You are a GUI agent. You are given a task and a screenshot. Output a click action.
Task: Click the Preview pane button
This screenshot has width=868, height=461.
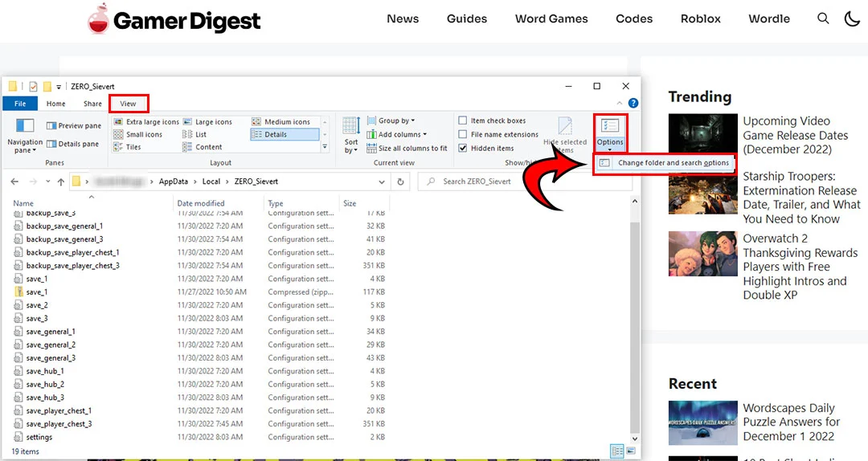coord(74,125)
